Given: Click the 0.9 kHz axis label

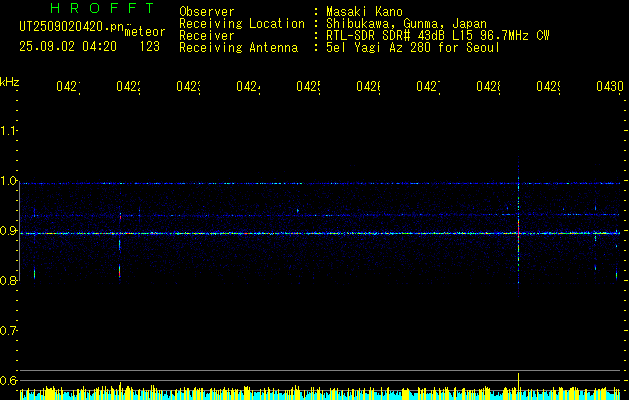Looking at the screenshot, I should [8, 231].
